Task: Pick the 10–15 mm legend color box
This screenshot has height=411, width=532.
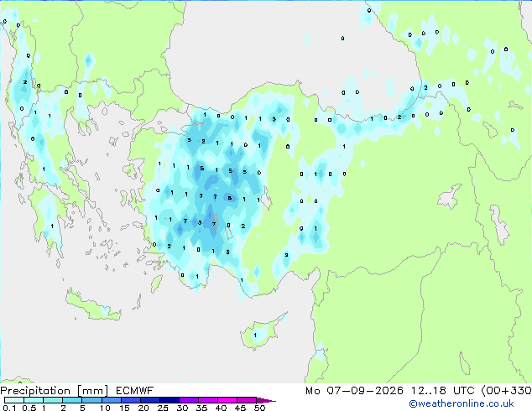Action: tap(111, 400)
